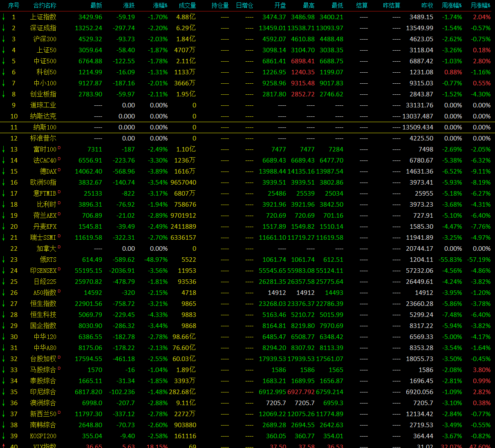Screen dimensions: 495x448
Task: Select the 比利时 contract name
Action: tap(46, 205)
